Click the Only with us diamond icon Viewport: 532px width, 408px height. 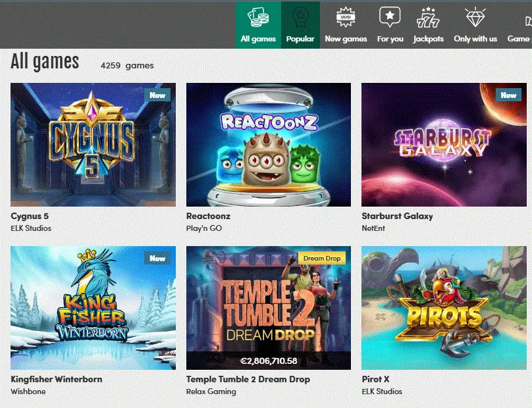[475, 17]
